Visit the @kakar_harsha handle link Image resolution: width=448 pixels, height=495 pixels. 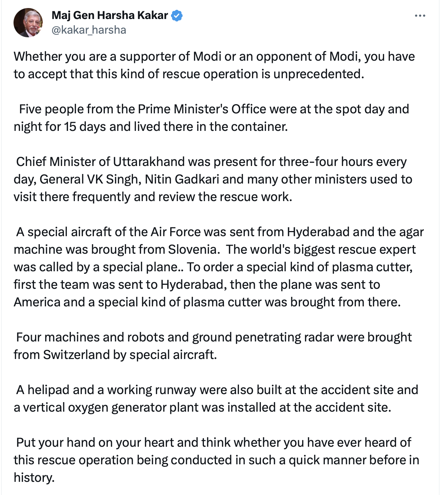point(89,30)
